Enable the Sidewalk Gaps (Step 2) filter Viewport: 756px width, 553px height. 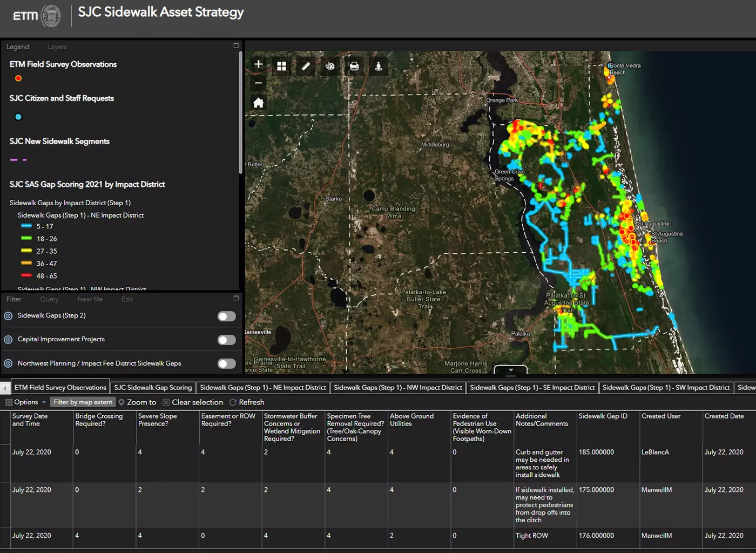227,316
